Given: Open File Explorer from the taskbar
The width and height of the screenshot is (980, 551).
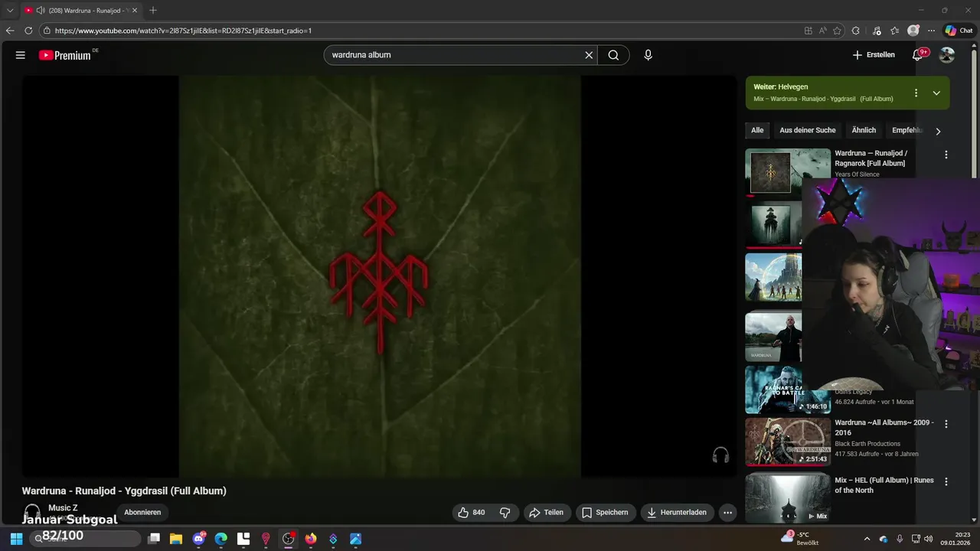Looking at the screenshot, I should (176, 539).
